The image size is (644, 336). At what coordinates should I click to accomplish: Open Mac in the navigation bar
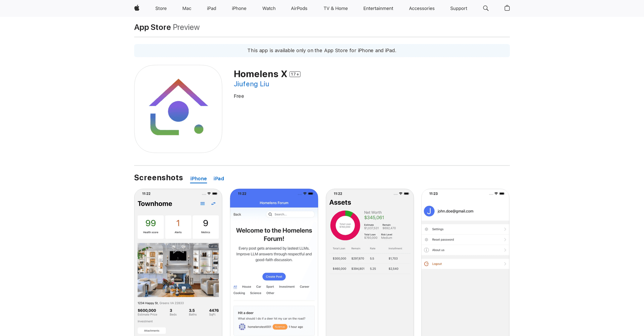pos(187,8)
